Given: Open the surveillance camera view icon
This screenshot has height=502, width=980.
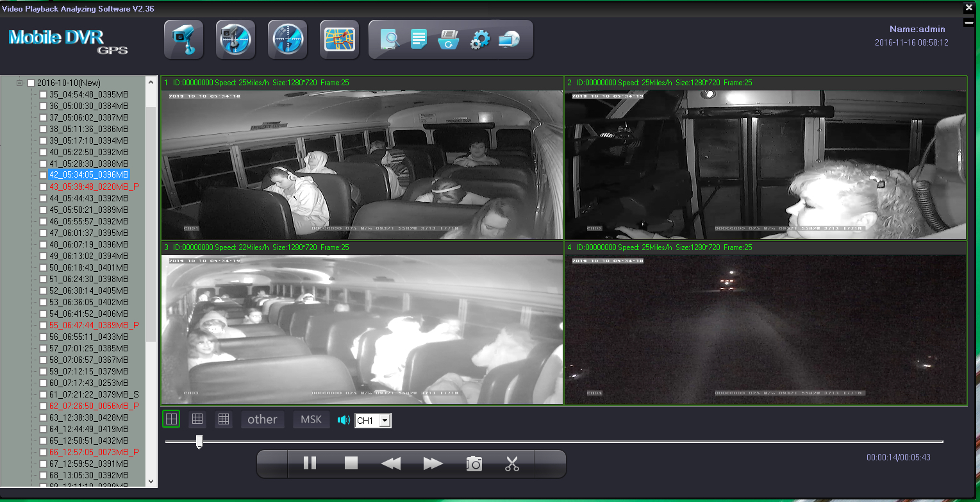Looking at the screenshot, I should pos(184,40).
